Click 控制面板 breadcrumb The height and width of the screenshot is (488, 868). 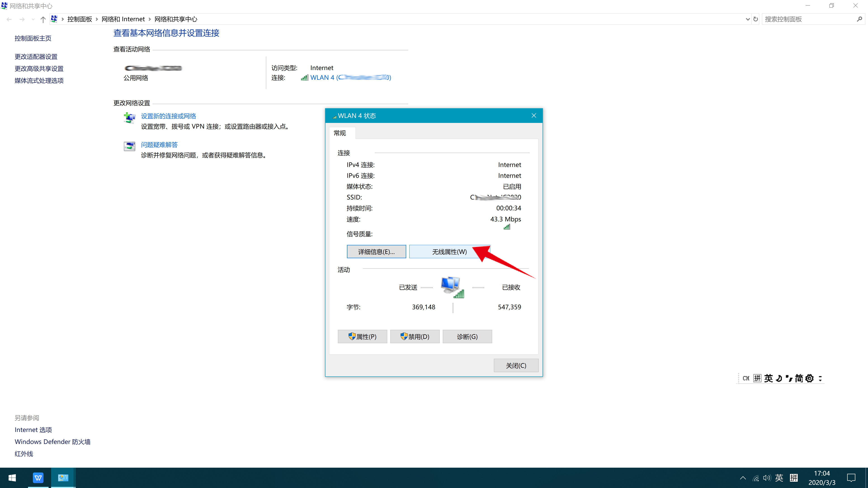point(80,19)
